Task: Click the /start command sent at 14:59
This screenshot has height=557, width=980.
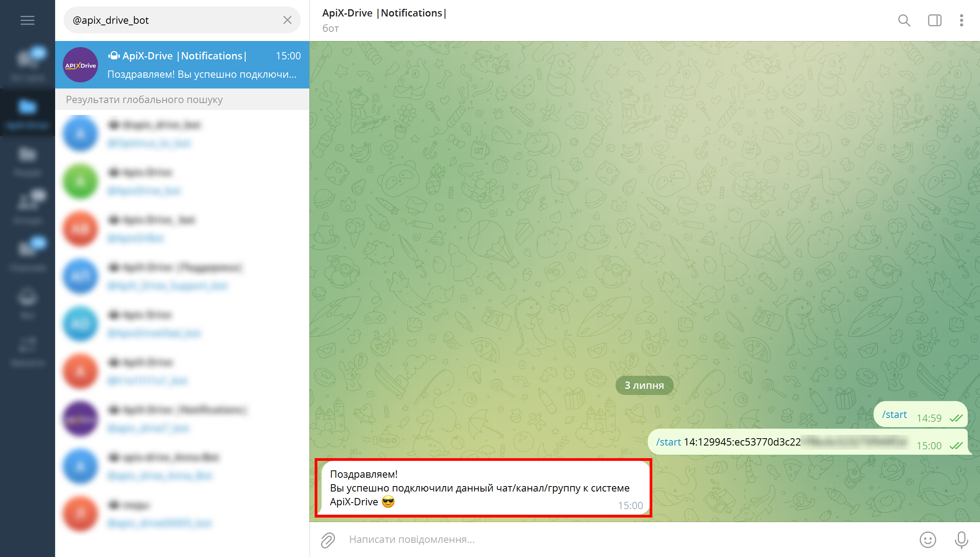Action: click(x=894, y=414)
